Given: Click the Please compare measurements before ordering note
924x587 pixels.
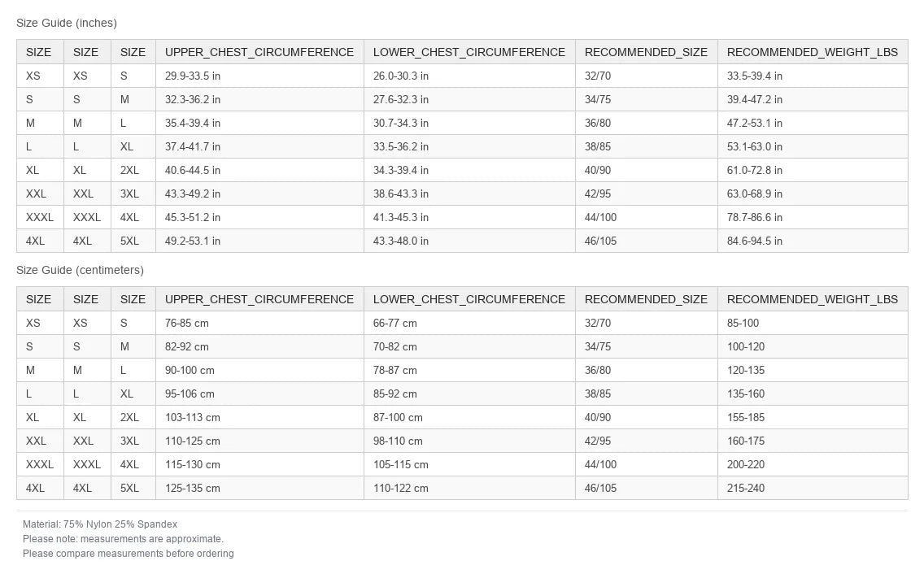Looking at the screenshot, I should [129, 554].
